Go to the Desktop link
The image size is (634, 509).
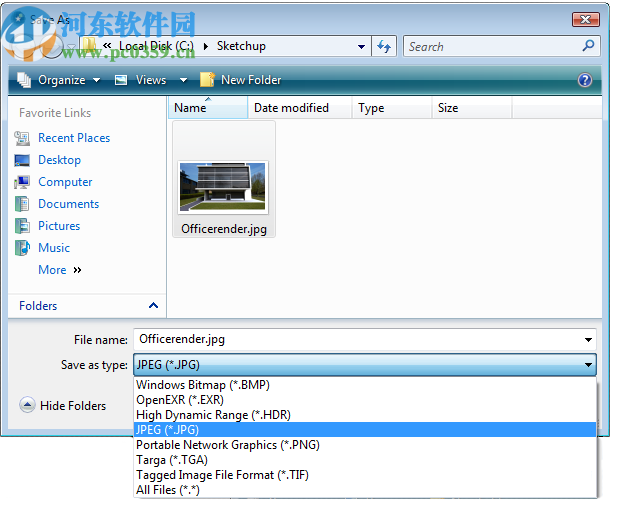(x=59, y=161)
